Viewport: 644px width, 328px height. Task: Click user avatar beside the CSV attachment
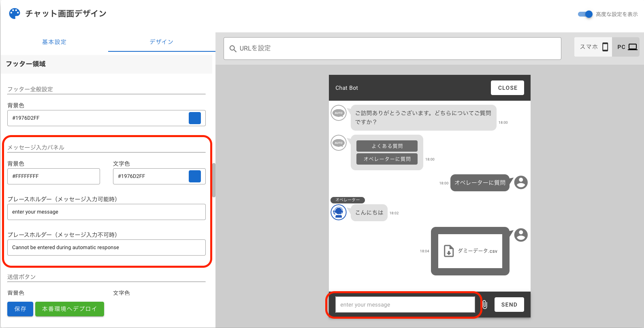(x=521, y=235)
